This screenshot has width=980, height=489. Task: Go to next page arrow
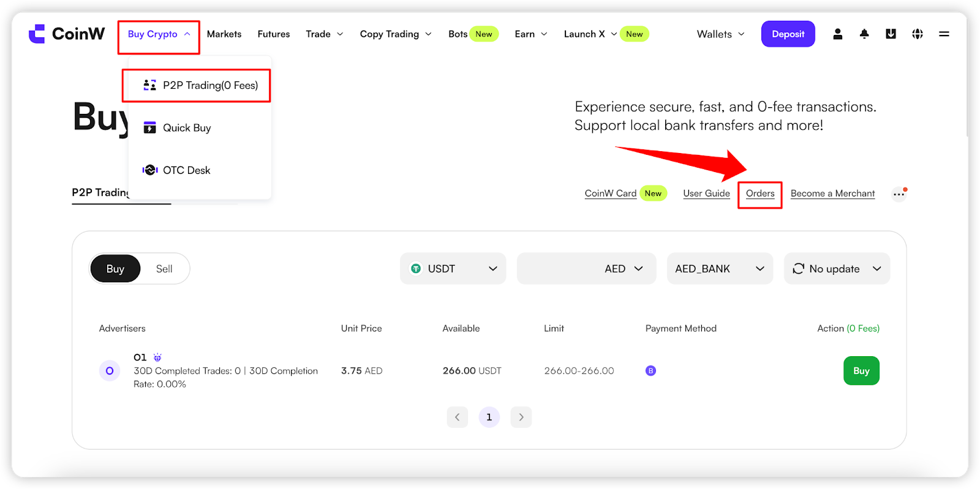[521, 417]
